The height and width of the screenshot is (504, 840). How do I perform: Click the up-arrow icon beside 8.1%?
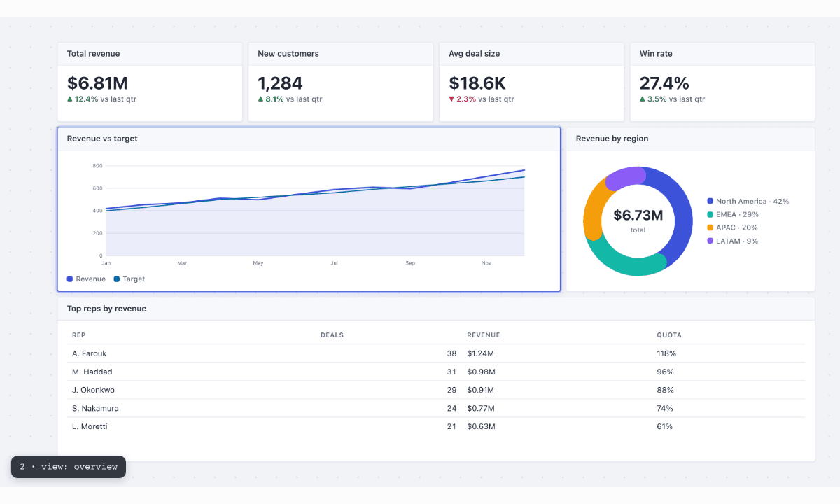pos(260,99)
